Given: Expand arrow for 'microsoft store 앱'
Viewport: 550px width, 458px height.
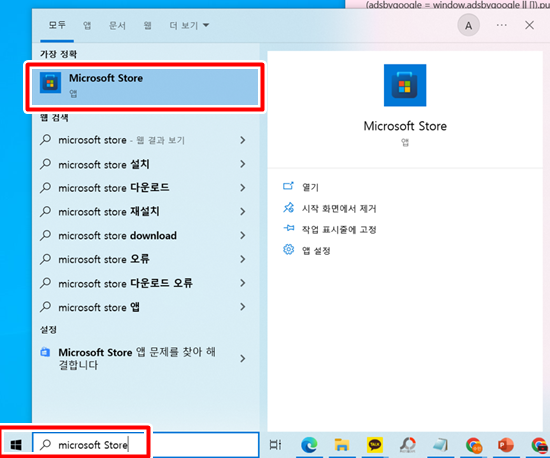Looking at the screenshot, I should coord(242,307).
